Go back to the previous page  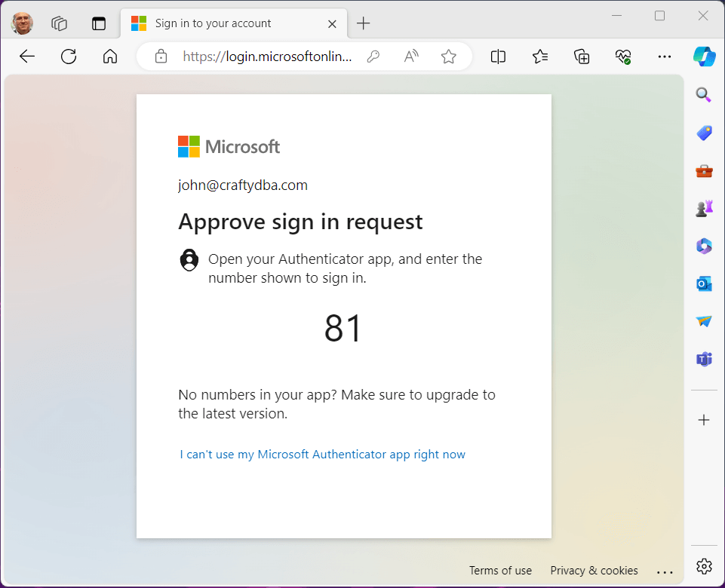(x=27, y=57)
